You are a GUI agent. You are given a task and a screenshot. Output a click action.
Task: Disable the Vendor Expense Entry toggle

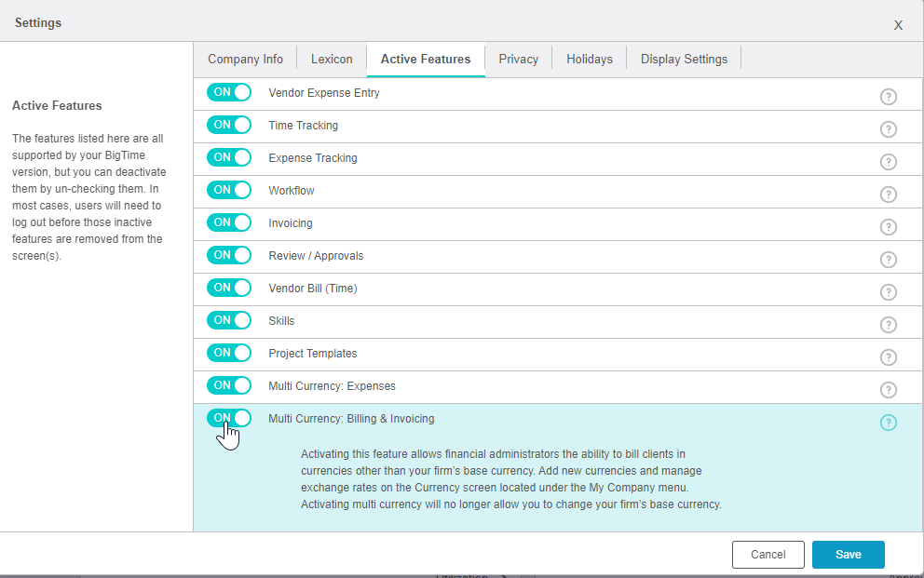pos(229,92)
